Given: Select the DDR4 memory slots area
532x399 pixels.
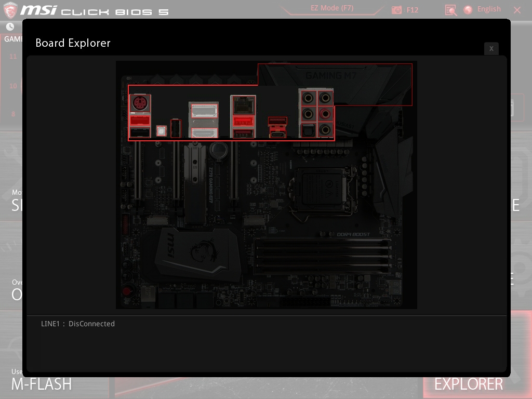Looking at the screenshot, I should pos(322,256).
